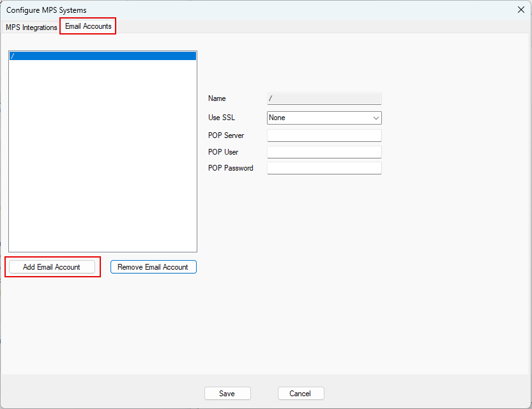Switch to the MPS Integrations tab
This screenshot has height=409, width=532.
pyautogui.click(x=31, y=27)
